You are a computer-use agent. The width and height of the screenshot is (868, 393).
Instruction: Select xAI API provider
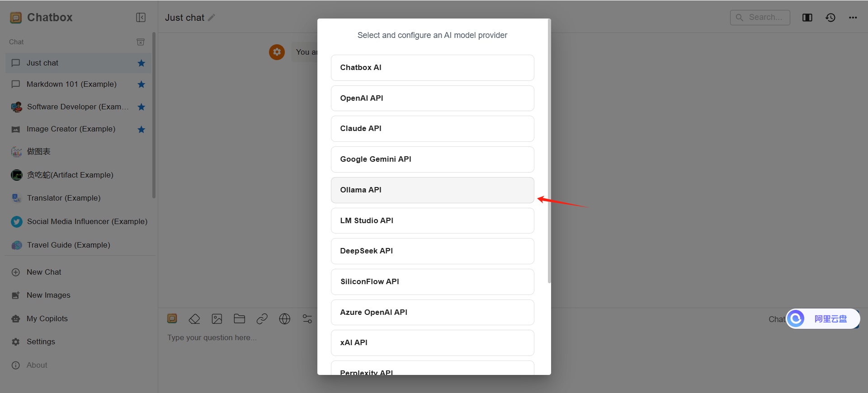[433, 343]
